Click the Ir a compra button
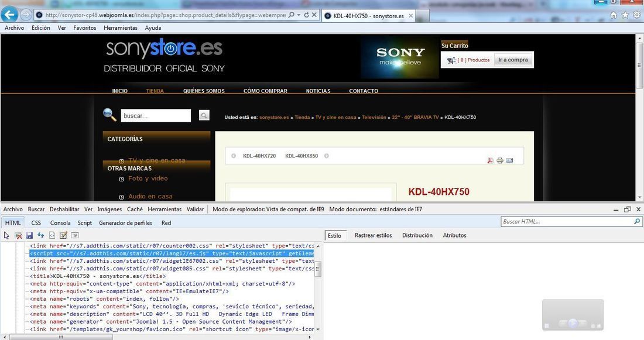This screenshot has height=340, width=644. 513,60
